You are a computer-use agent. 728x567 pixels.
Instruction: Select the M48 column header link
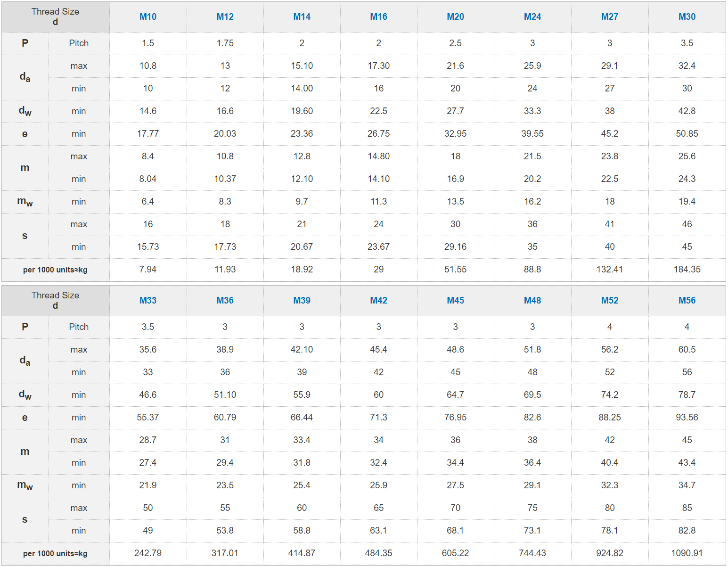point(532,300)
